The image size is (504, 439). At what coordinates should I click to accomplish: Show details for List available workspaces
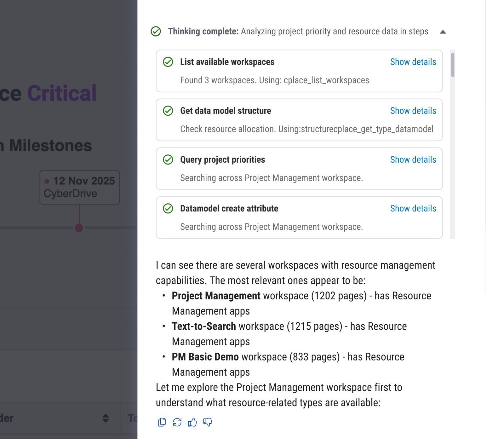(x=413, y=62)
